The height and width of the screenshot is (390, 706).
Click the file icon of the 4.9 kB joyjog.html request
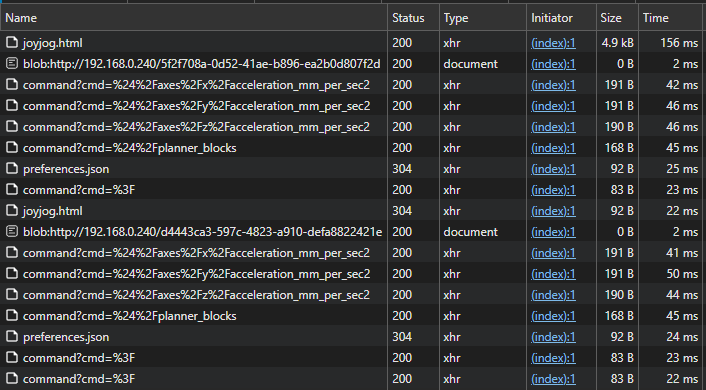(12, 43)
